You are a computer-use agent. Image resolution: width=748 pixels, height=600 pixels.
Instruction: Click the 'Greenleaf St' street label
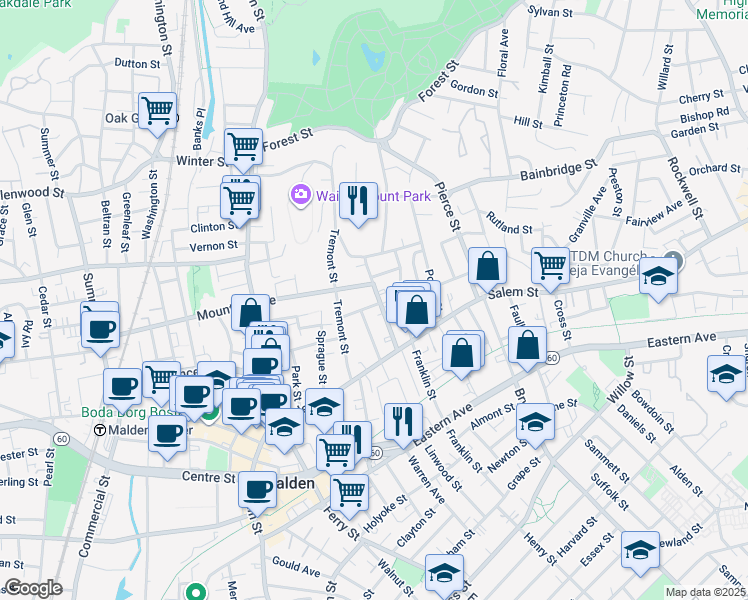coord(126,222)
